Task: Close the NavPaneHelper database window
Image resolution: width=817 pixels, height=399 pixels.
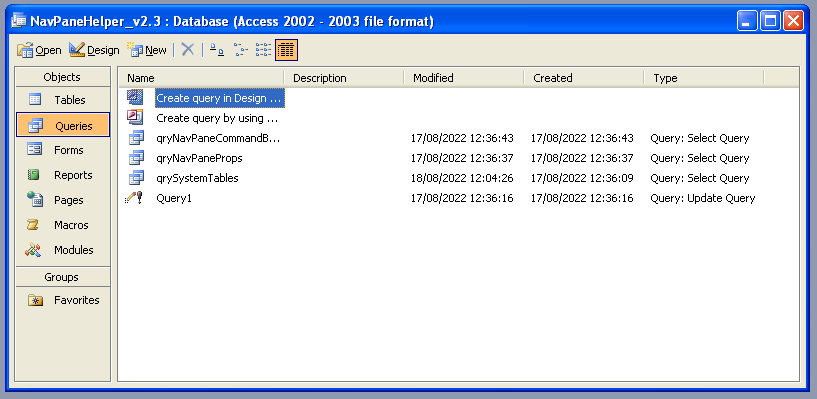Action: pos(793,21)
